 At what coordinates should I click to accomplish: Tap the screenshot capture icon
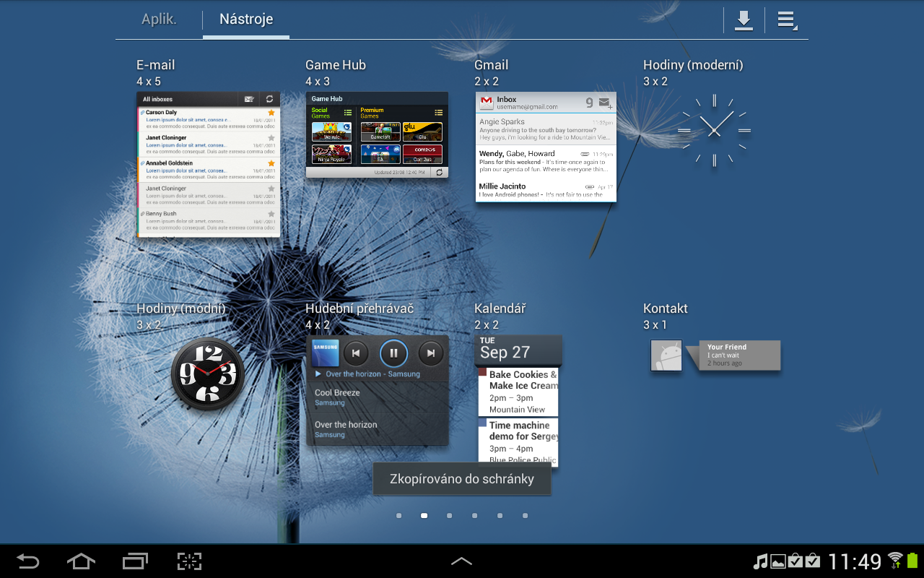189,561
